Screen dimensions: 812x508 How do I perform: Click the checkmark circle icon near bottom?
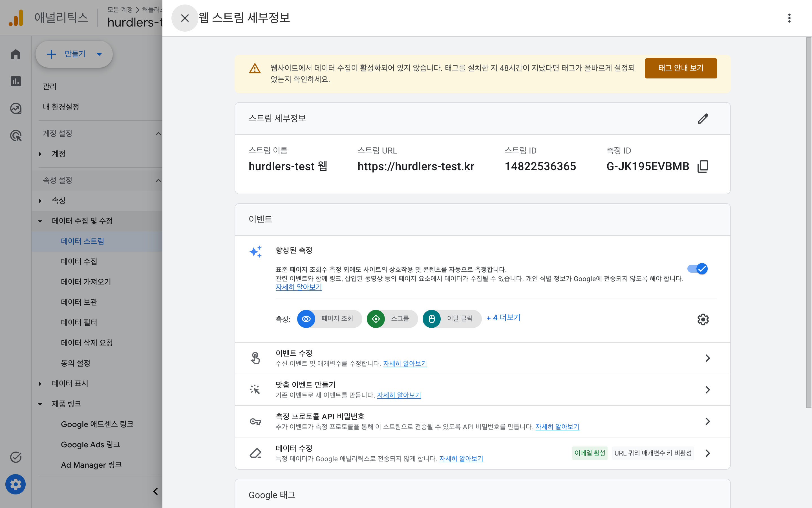click(x=16, y=457)
